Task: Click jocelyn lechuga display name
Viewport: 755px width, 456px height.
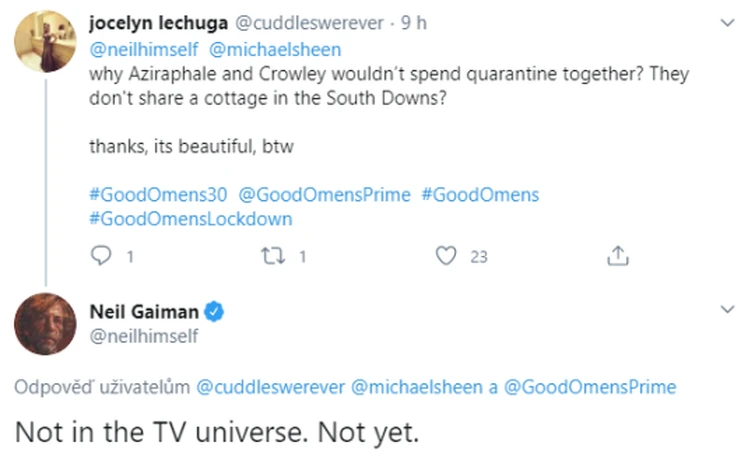Action: click(x=158, y=22)
